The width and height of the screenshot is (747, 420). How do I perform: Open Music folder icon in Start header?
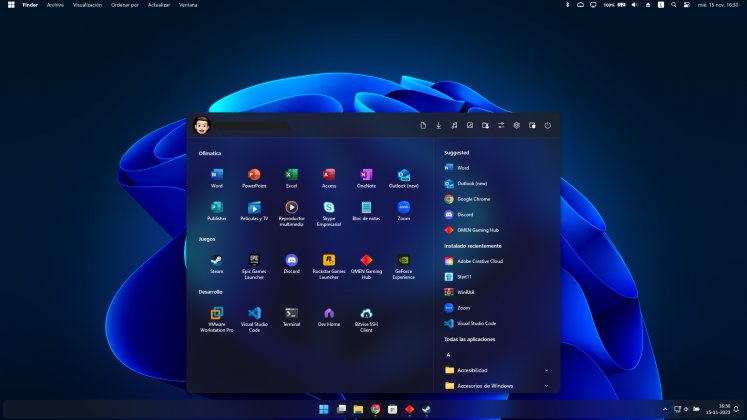454,125
